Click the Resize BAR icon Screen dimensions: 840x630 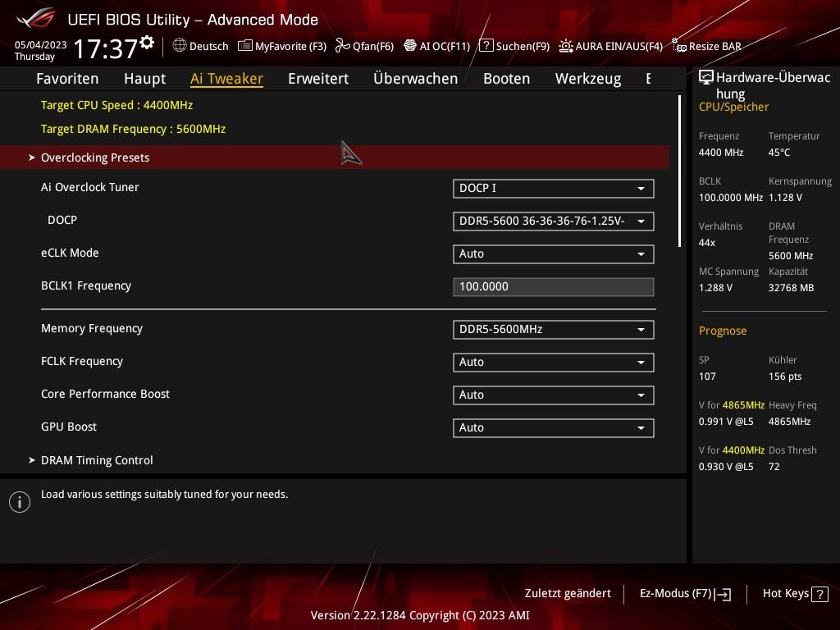point(678,46)
